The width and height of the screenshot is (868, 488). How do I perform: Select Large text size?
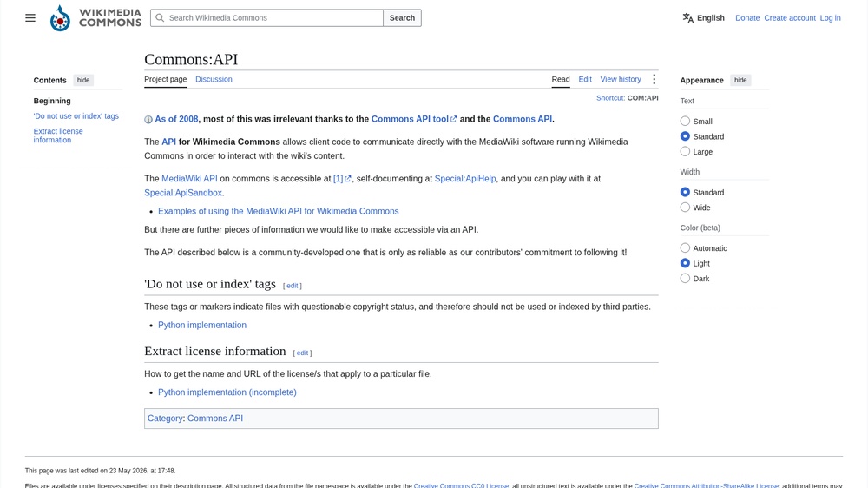(686, 151)
